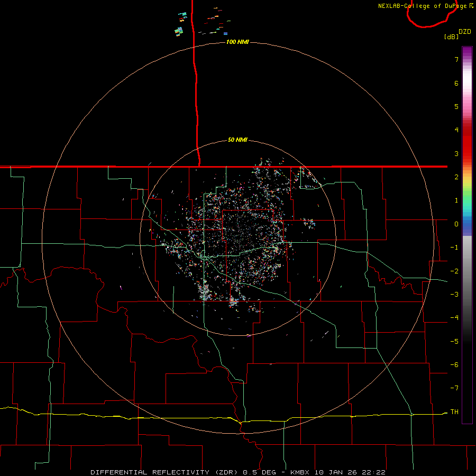The image size is (476, 476).
Task: Click the legend value '-3'
Action: coord(454,295)
